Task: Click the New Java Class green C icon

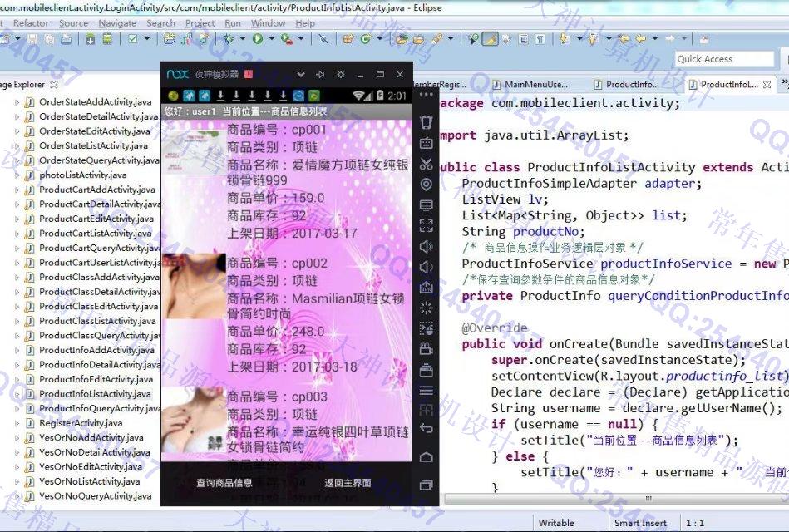Action: tap(365, 39)
